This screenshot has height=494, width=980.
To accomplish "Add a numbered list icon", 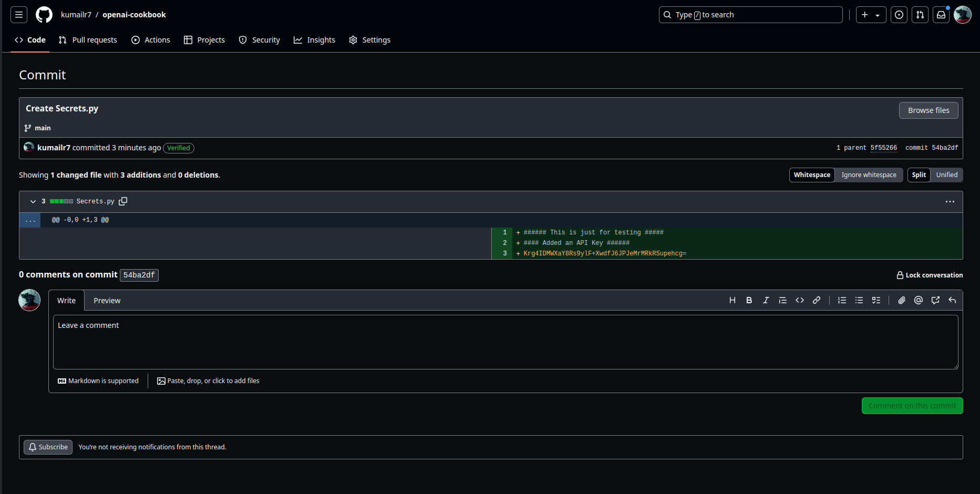I will tap(842, 300).
